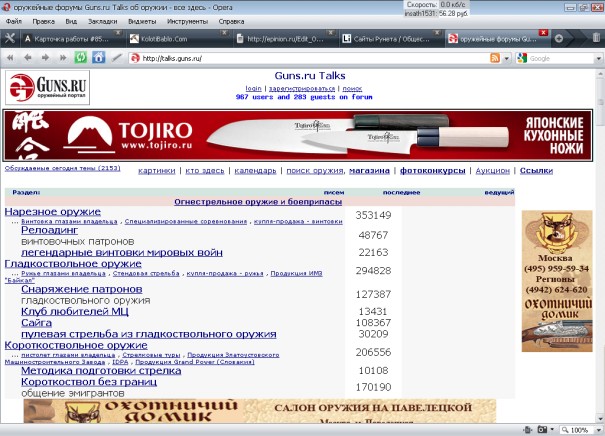Open the магазина link
The height and width of the screenshot is (436, 605).
(x=369, y=171)
